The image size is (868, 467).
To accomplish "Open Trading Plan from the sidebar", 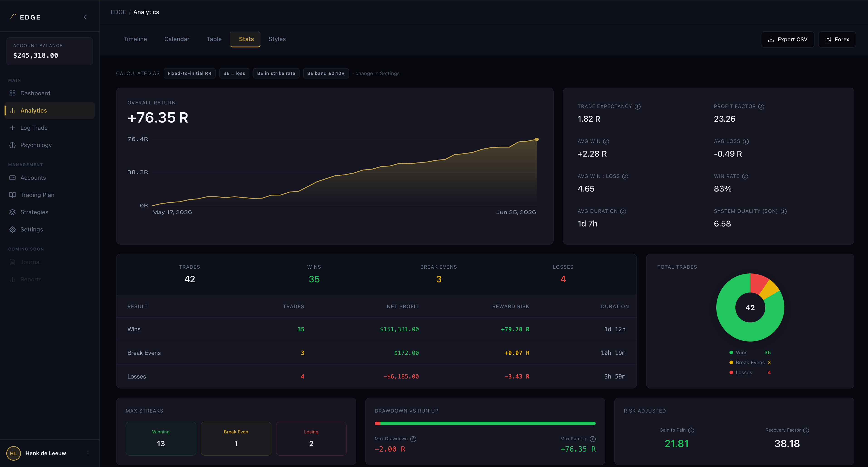I will 49,195.
